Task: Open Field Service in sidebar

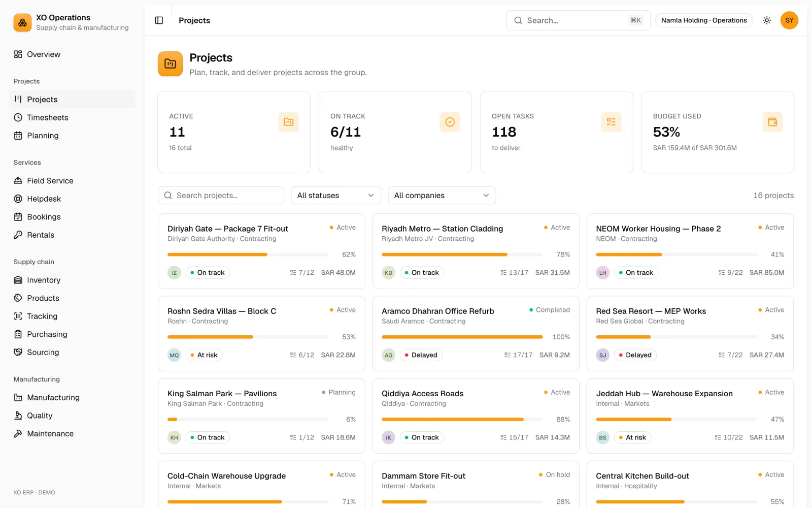Action: (x=73, y=181)
